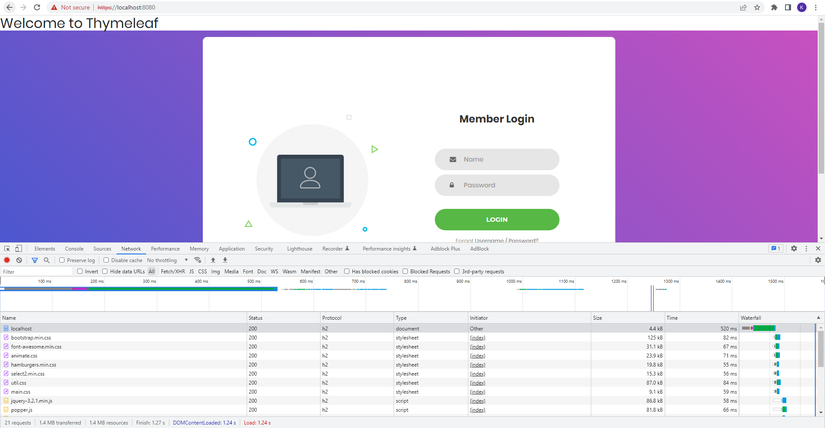Open network conditions wifi icon
This screenshot has height=428, width=825.
pos(197,260)
